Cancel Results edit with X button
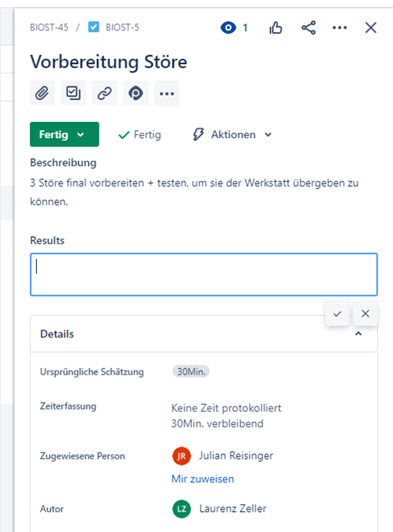The width and height of the screenshot is (393, 532). 365,314
